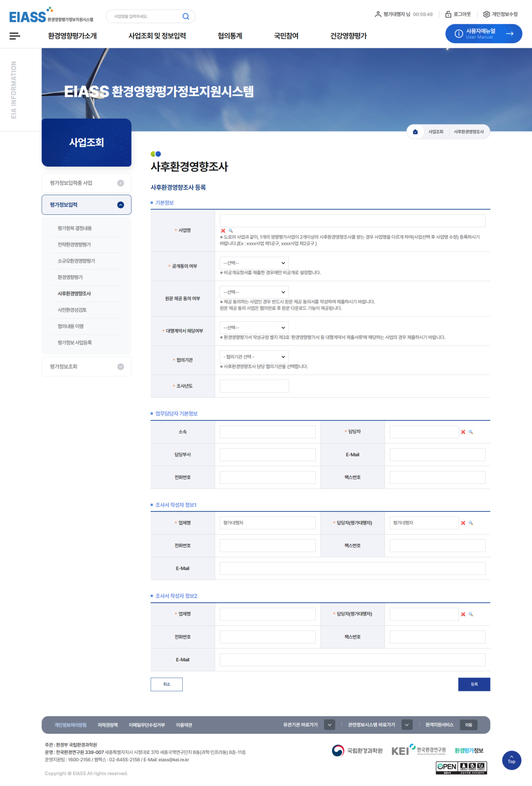The height and width of the screenshot is (786, 532).
Task: Open the 사용자매뉴얼 User Manual button
Action: [x=483, y=34]
